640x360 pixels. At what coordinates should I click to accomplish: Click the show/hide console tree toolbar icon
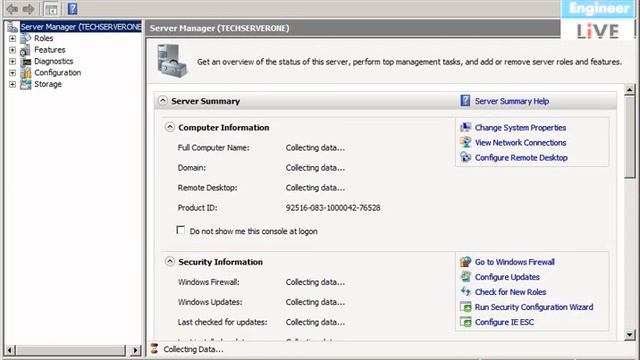[51, 9]
